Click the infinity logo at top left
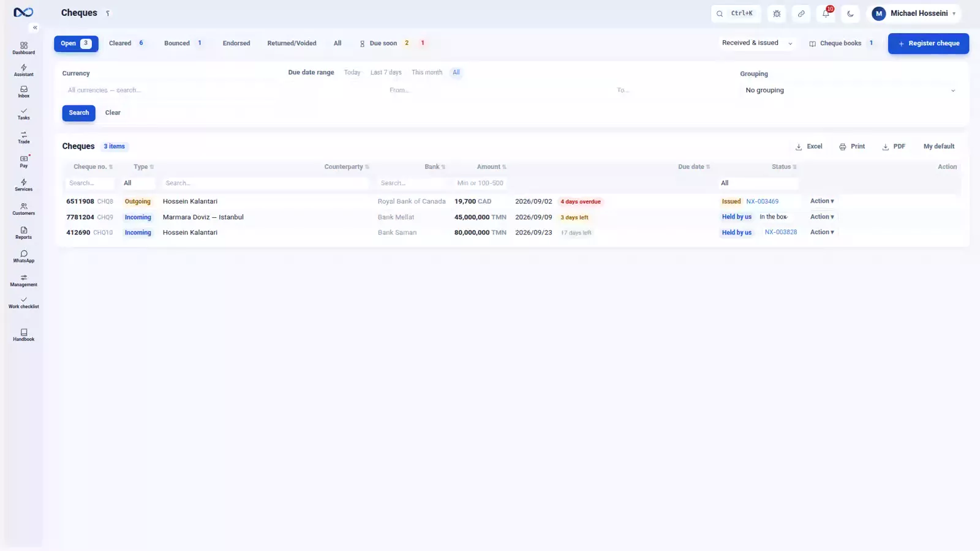The width and height of the screenshot is (980, 551). (23, 12)
